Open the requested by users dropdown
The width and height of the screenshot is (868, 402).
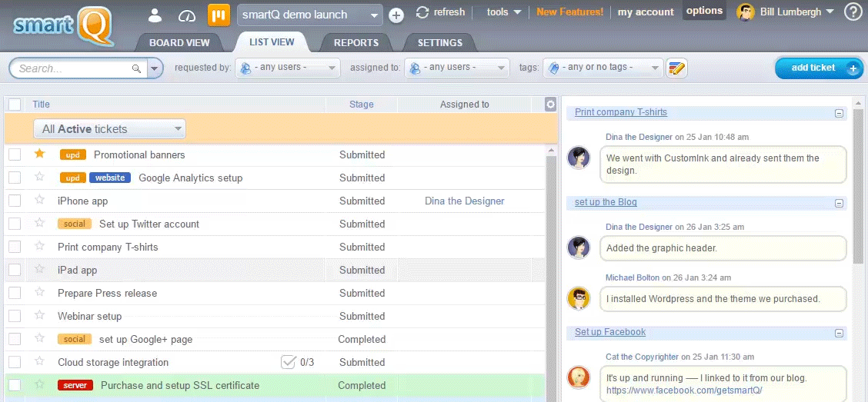[288, 68]
